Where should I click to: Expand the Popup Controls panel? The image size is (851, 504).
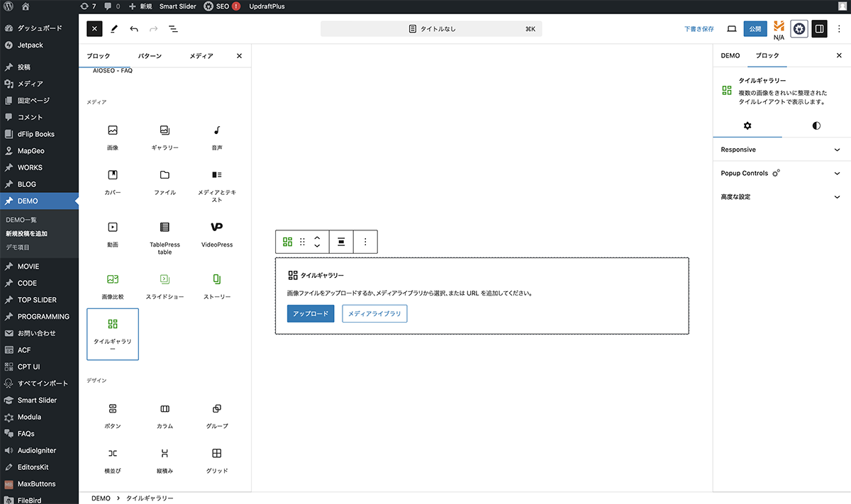click(x=780, y=173)
